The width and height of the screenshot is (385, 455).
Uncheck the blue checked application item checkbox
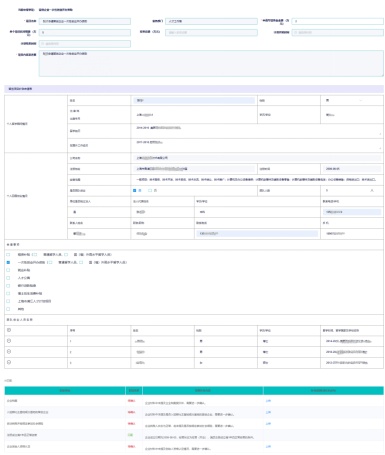pos(8,262)
